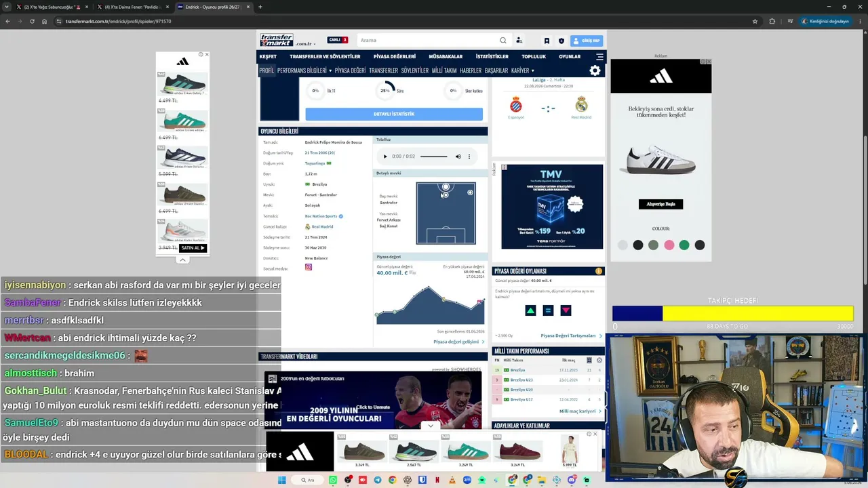Image resolution: width=868 pixels, height=488 pixels.
Task: Adjust the audio player seek slider
Action: [433, 157]
